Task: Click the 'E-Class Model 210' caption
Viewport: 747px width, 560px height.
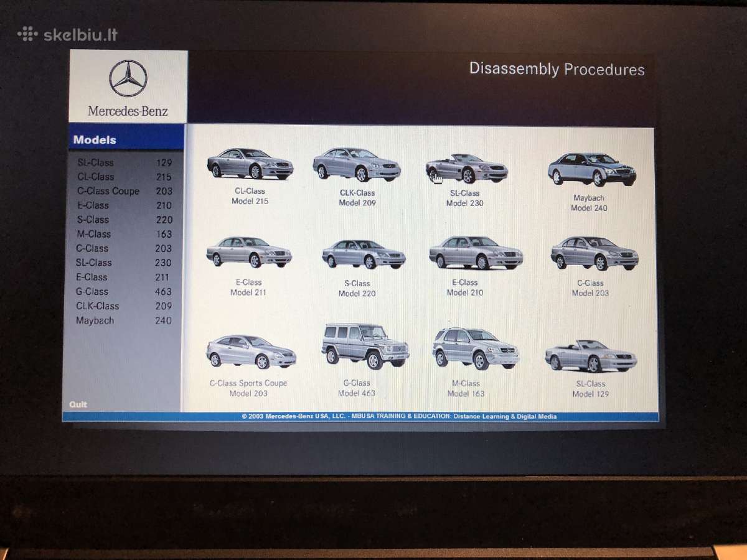Action: [465, 287]
